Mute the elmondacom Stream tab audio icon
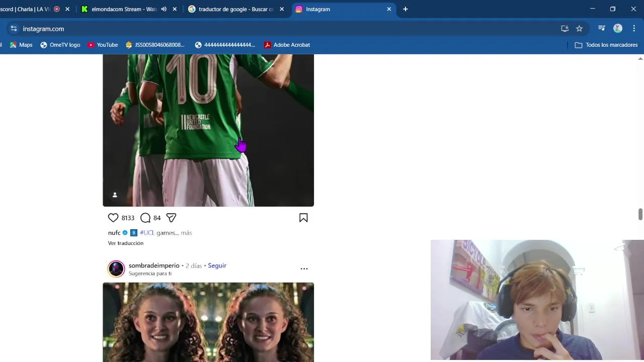 coord(164,9)
